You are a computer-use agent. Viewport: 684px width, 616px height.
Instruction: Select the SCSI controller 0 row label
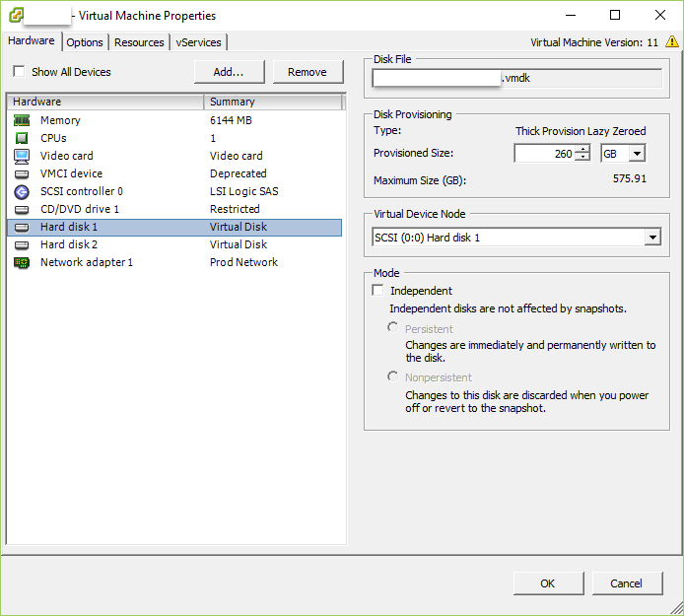click(82, 192)
